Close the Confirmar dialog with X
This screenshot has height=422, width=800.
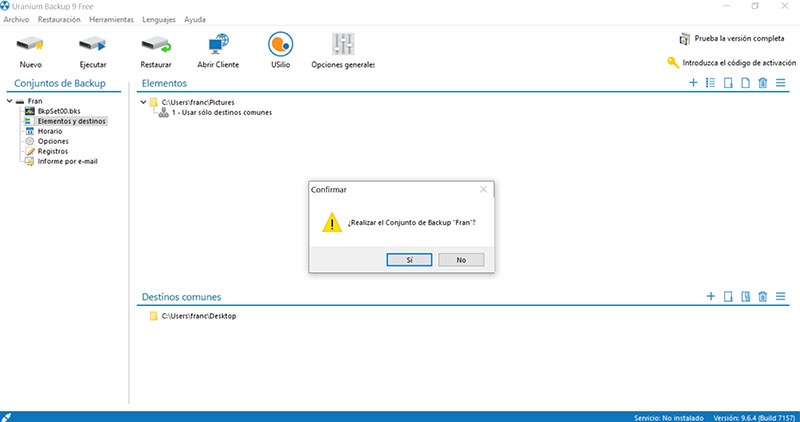[x=484, y=189]
